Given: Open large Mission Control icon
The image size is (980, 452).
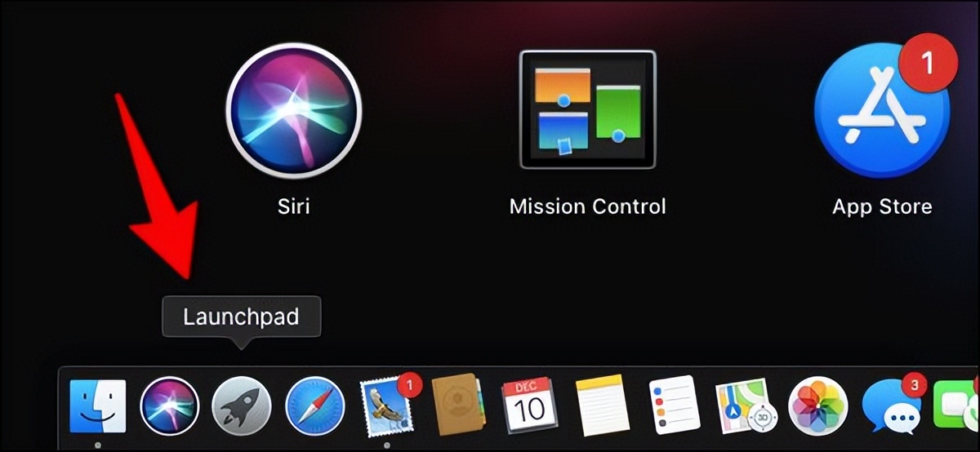Looking at the screenshot, I should click(588, 110).
